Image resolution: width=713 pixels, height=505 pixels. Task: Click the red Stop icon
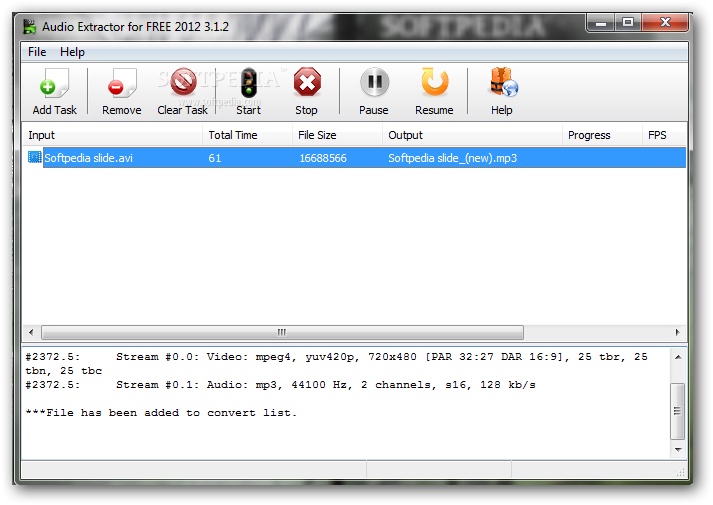pos(307,82)
